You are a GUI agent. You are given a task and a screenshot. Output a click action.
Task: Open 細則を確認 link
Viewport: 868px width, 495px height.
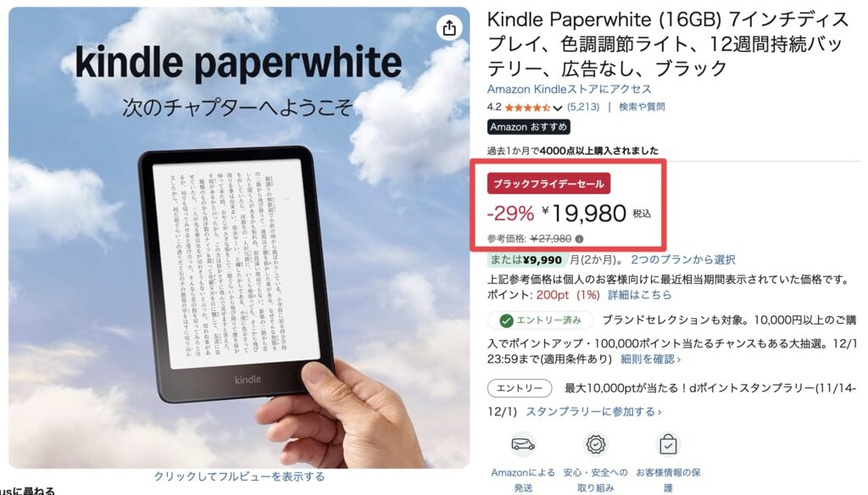click(650, 359)
